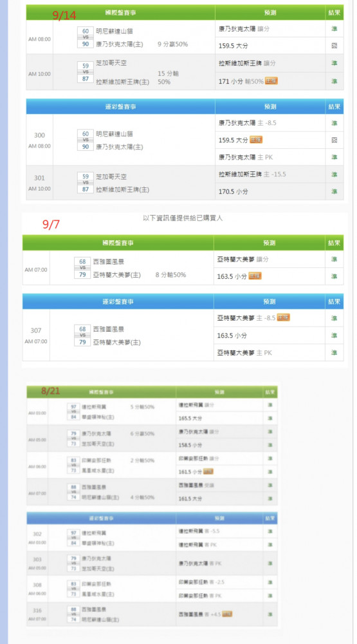Viewport: 357px width, 644px height.
Task: Click the 準 result beside 158.5 小分
Action: (270, 445)
